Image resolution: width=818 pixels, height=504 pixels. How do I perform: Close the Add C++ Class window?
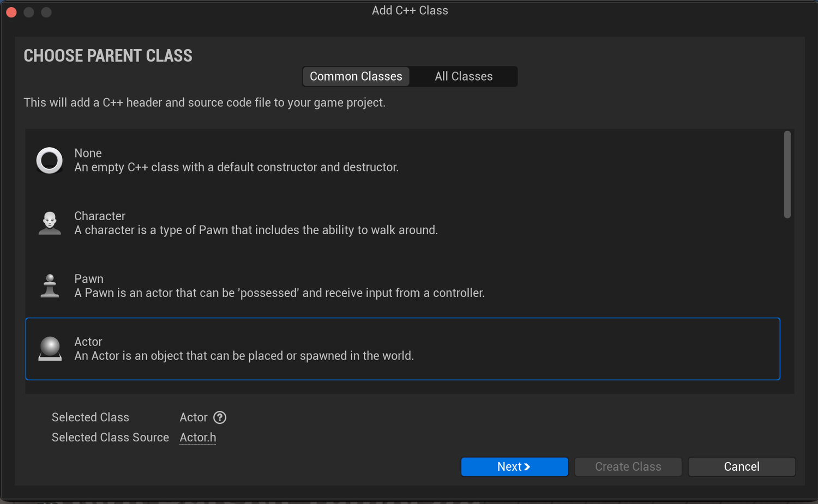coord(11,12)
